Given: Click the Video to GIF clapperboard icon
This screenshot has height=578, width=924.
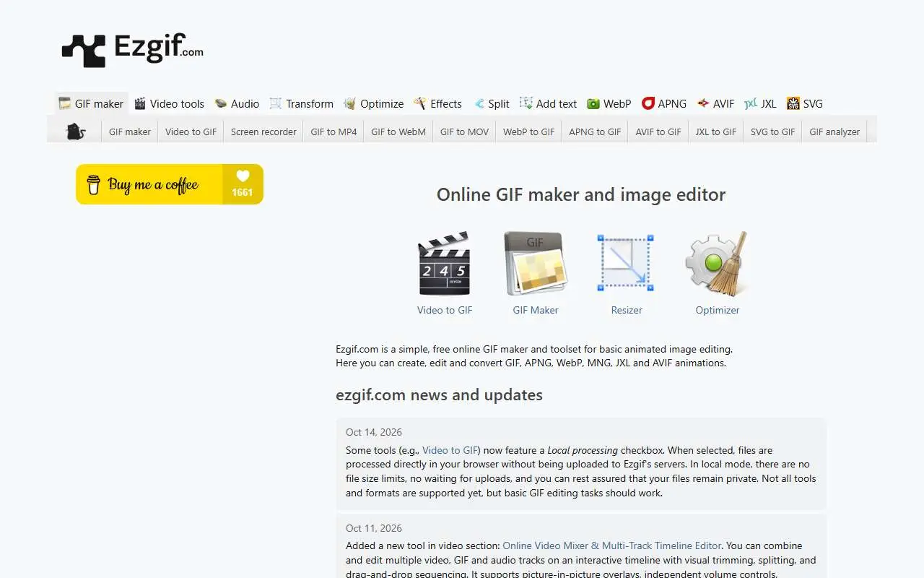Looking at the screenshot, I should pos(445,264).
